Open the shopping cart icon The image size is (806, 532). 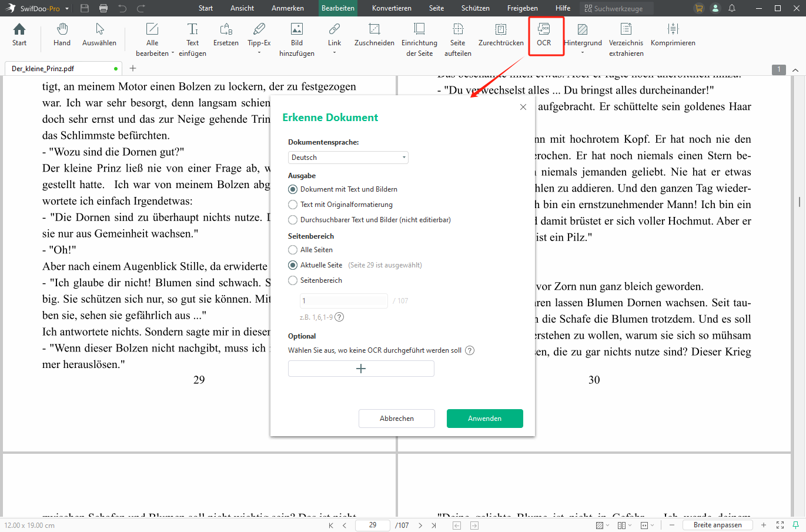(699, 8)
